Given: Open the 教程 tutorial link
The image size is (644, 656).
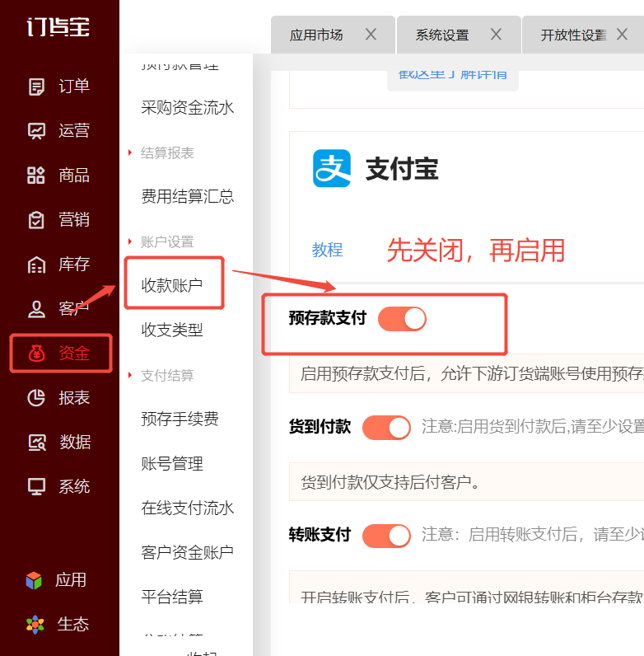Looking at the screenshot, I should point(328,251).
